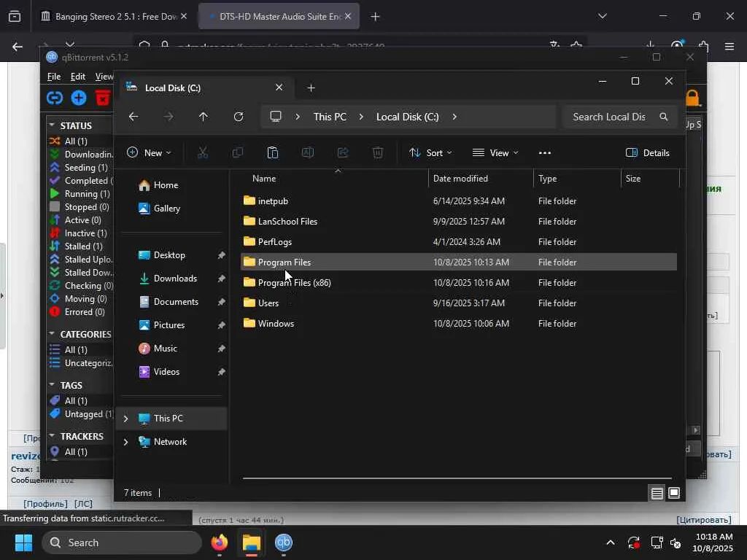Select the LanSchool Files folder

(x=287, y=222)
